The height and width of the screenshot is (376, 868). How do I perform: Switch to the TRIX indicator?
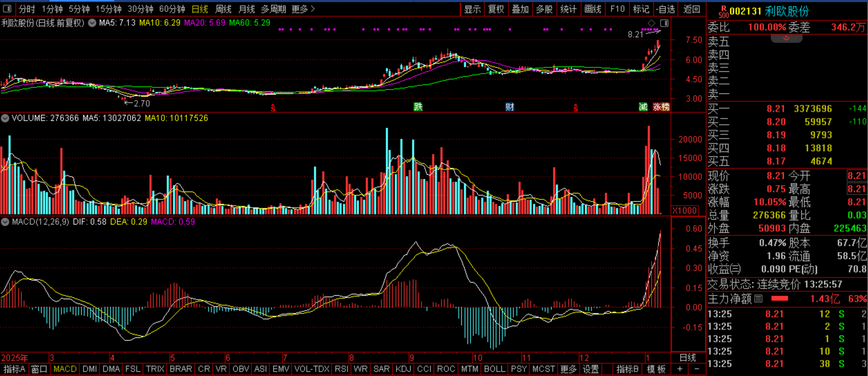[155, 369]
